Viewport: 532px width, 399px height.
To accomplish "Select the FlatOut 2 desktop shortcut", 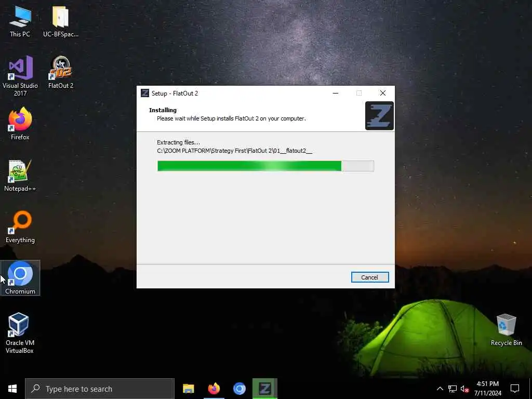I will 61,72.
